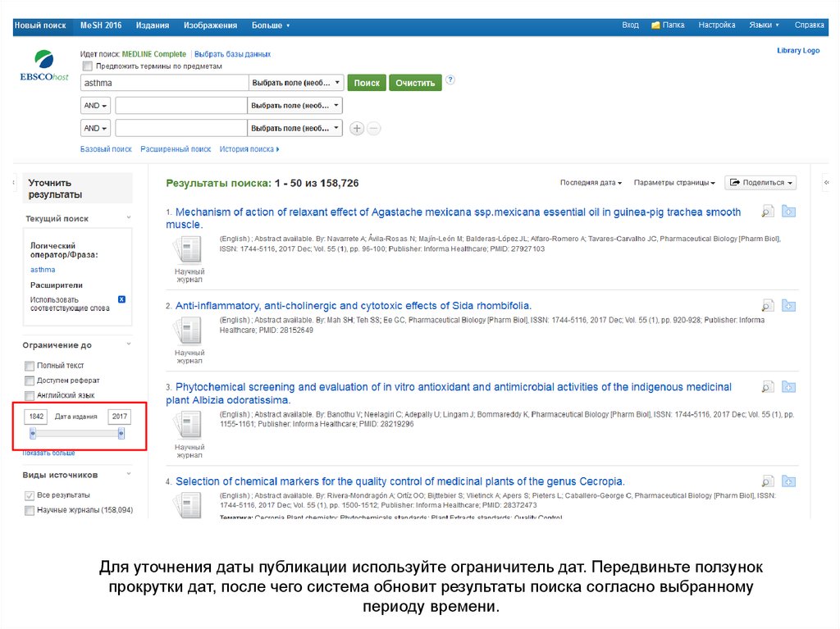Open 'История поиска'
840x629 pixels.
pyautogui.click(x=249, y=149)
